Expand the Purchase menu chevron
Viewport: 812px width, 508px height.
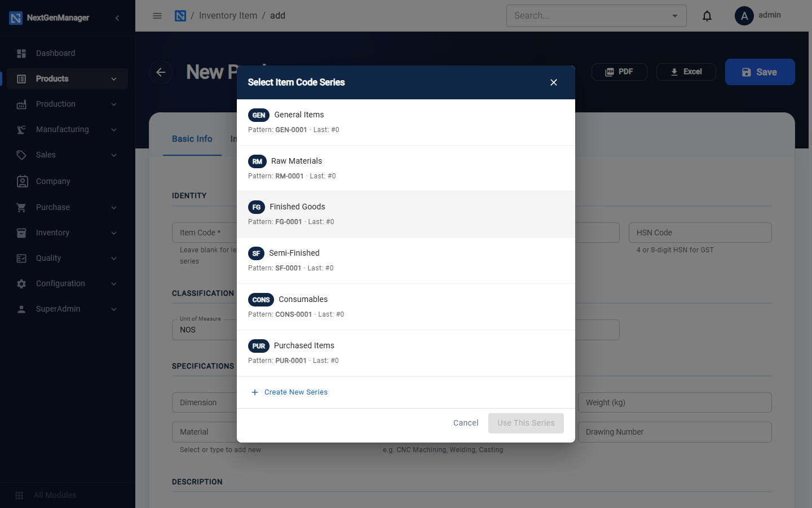[x=114, y=208]
